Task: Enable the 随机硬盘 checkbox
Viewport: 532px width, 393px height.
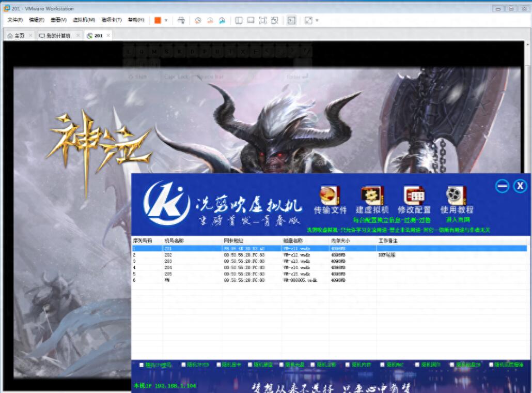Action: 250,365
